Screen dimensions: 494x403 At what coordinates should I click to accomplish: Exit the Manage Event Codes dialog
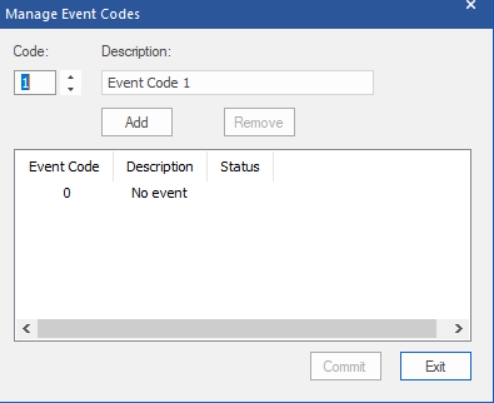(x=436, y=366)
